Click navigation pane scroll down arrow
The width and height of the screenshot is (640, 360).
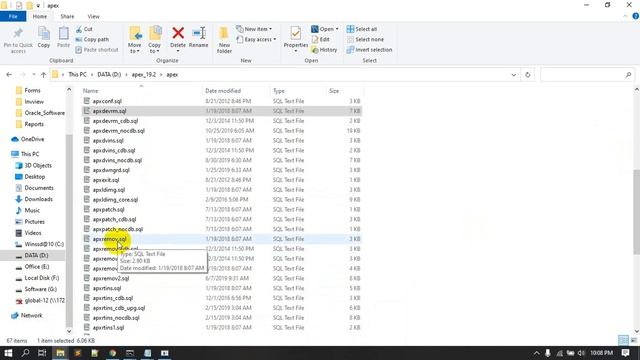(69, 331)
